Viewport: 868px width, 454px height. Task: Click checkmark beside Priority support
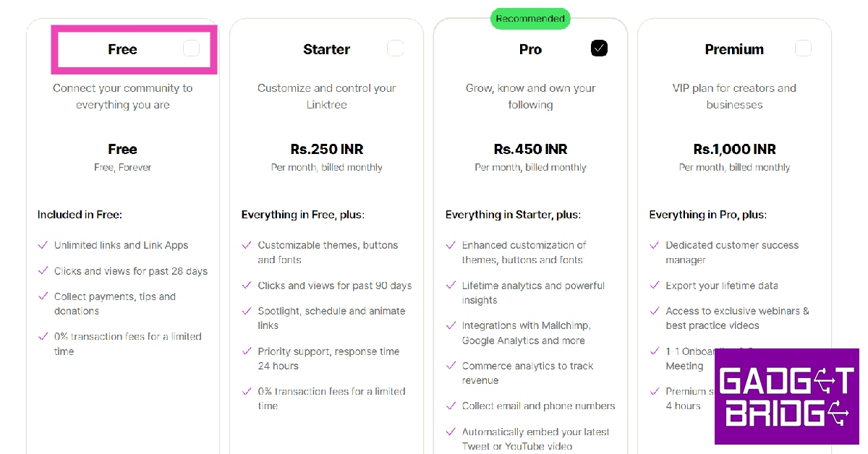[x=247, y=351]
